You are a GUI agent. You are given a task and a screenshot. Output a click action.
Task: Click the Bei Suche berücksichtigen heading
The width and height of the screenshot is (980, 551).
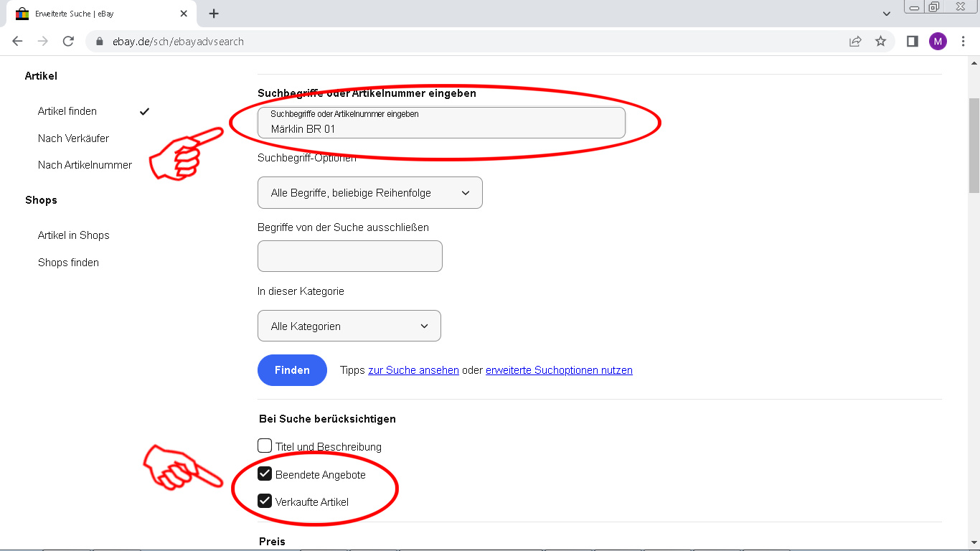pyautogui.click(x=327, y=419)
